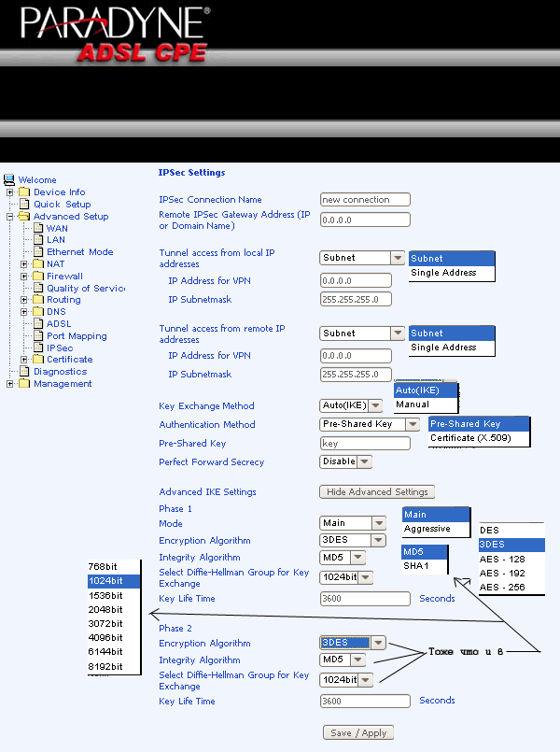Click the Firewall folder icon
The image size is (560, 752).
(38, 276)
